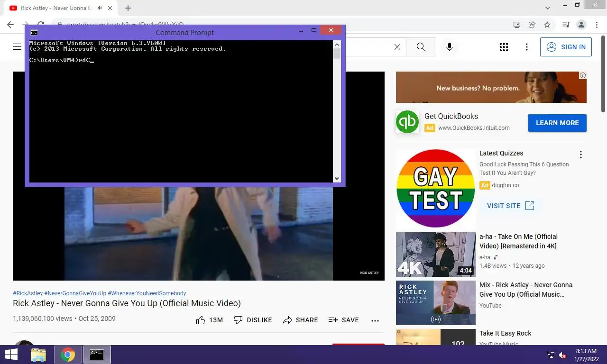This screenshot has width=607, height=364.
Task: Click the video title text
Action: 127,303
